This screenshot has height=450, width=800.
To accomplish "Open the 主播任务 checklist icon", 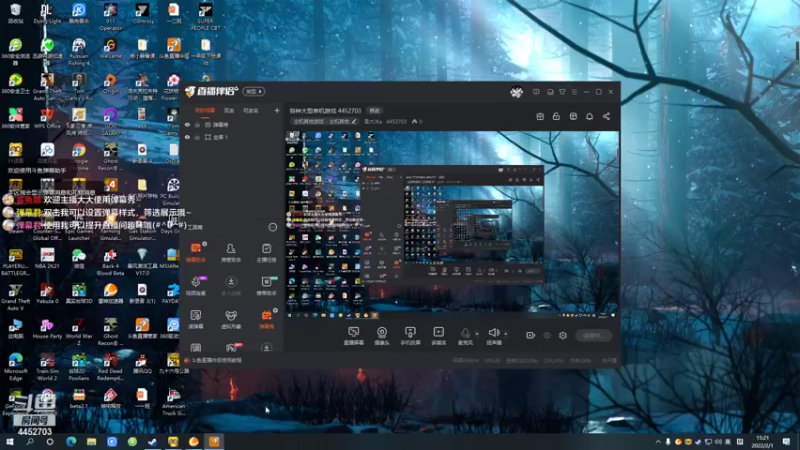I will point(266,252).
